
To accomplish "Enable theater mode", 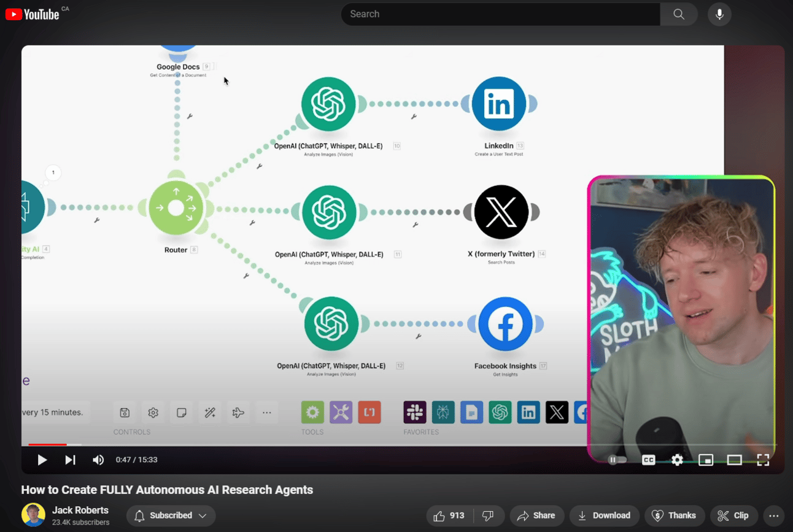I will click(735, 460).
